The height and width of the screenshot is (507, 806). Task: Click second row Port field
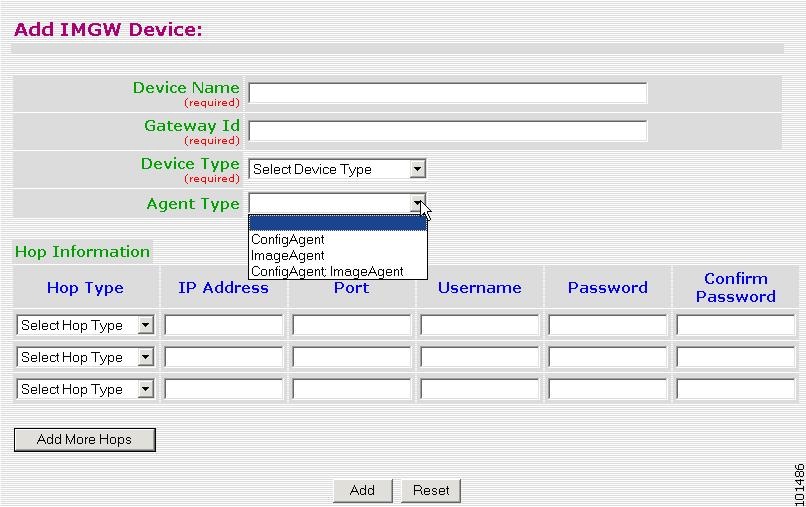click(352, 357)
